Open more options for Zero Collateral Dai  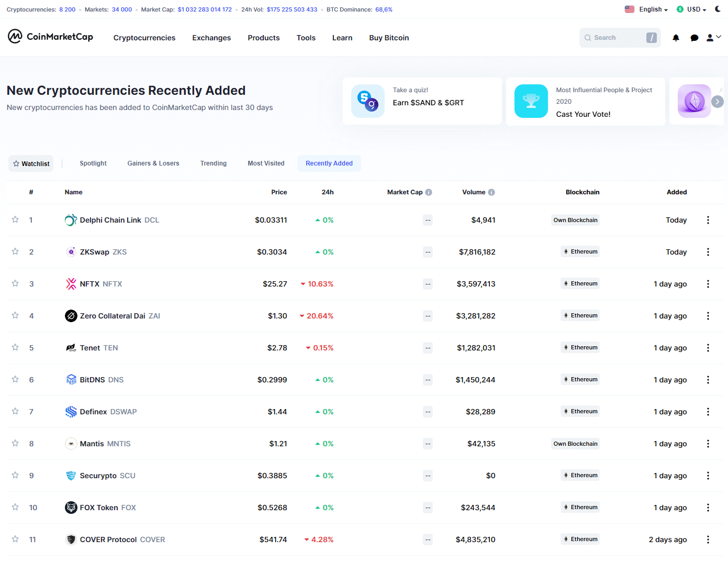708,316
